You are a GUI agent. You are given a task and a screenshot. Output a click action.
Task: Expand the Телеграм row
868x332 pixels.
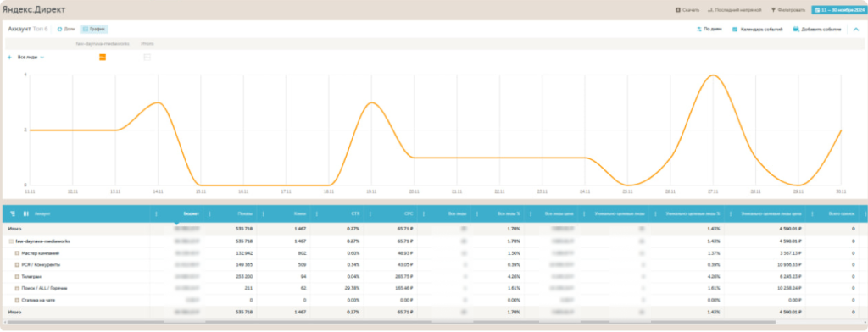click(x=17, y=276)
